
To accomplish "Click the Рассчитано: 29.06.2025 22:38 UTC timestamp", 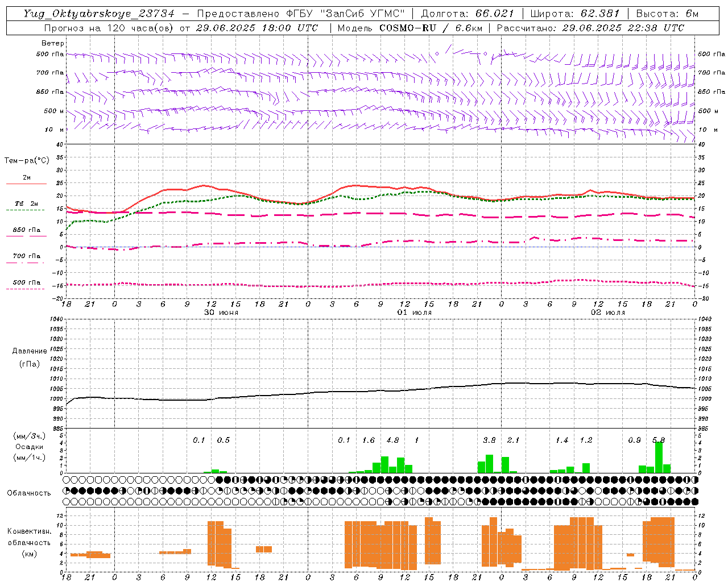I will (590, 28).
